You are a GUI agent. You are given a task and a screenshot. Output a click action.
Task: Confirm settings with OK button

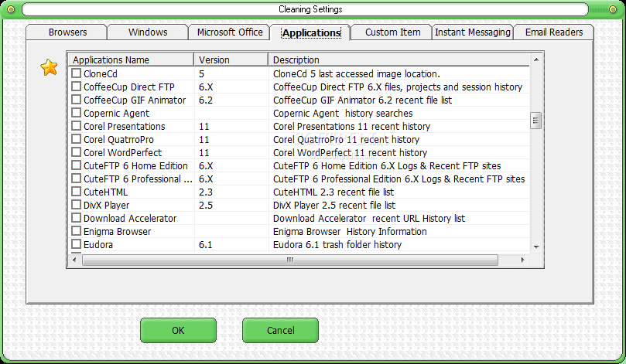click(178, 331)
